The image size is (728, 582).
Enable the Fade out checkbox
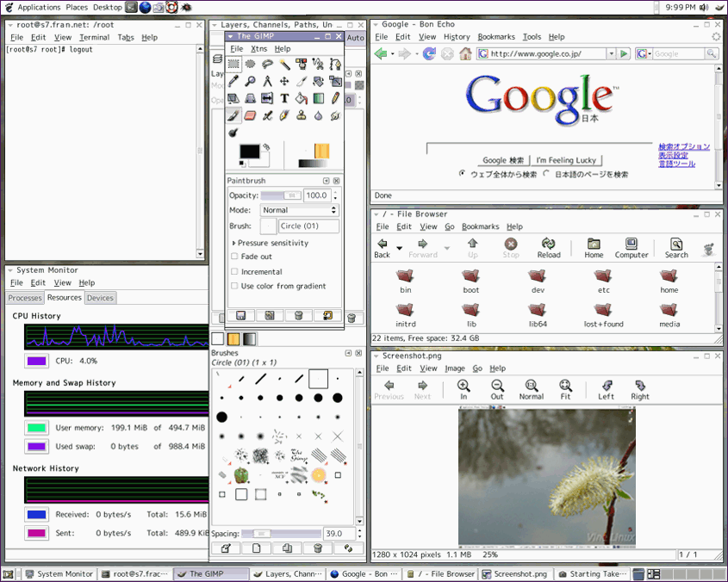[x=234, y=257]
